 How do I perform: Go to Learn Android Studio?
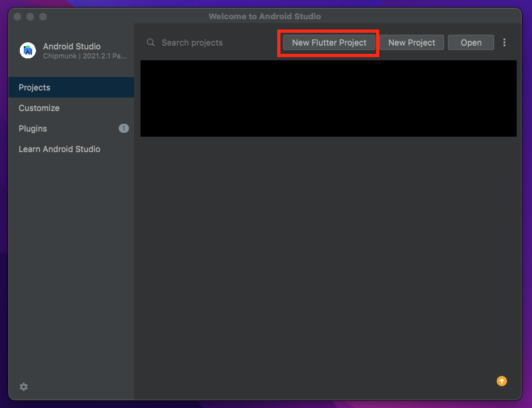tap(71, 149)
